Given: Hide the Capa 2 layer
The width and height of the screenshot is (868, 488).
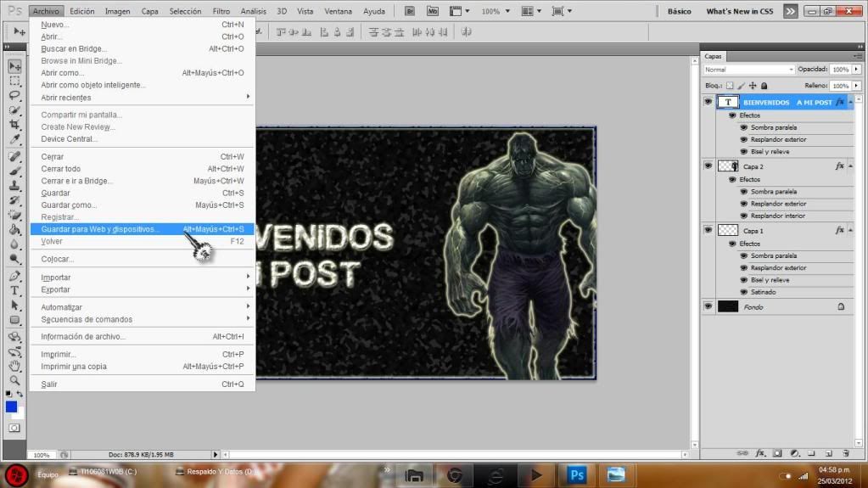Looking at the screenshot, I should point(708,166).
